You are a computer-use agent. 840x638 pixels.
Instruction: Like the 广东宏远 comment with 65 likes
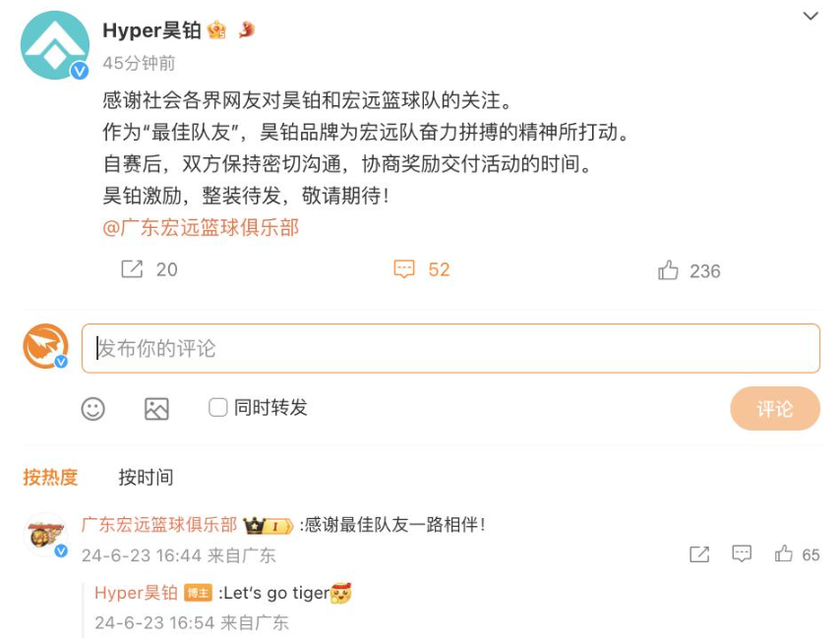point(783,553)
